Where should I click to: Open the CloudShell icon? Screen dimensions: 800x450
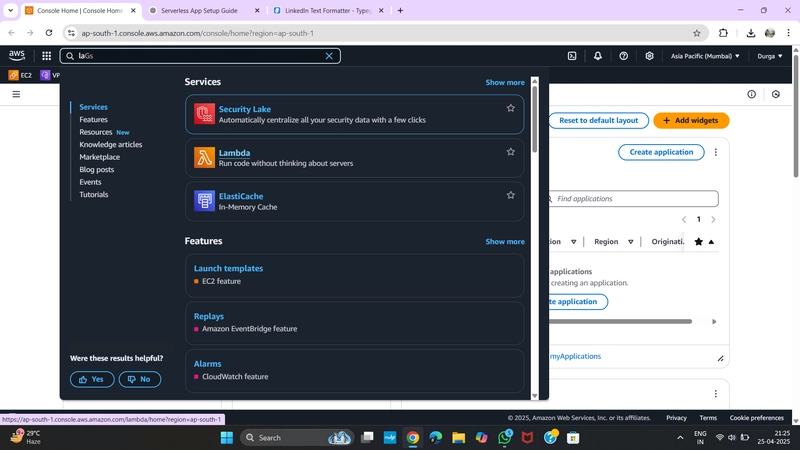tap(572, 56)
